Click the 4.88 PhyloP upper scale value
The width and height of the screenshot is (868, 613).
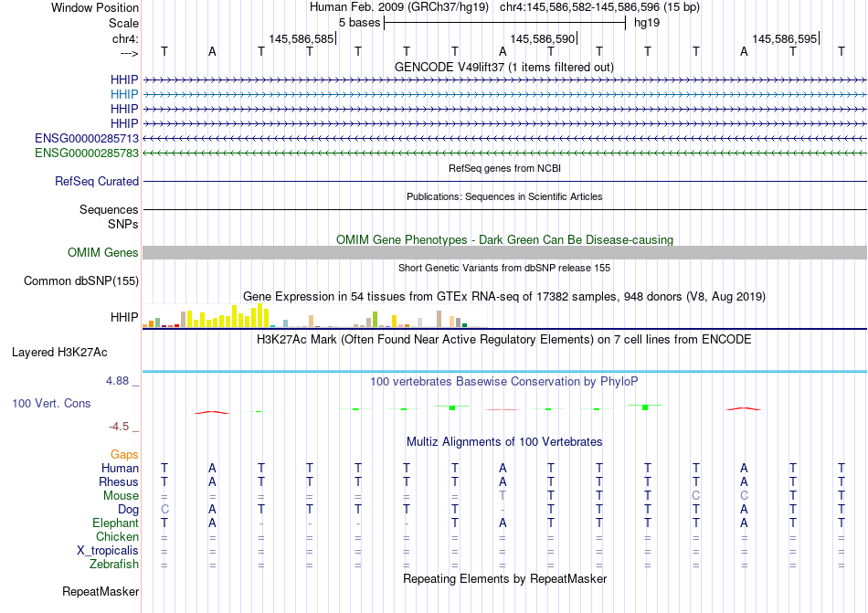(117, 381)
